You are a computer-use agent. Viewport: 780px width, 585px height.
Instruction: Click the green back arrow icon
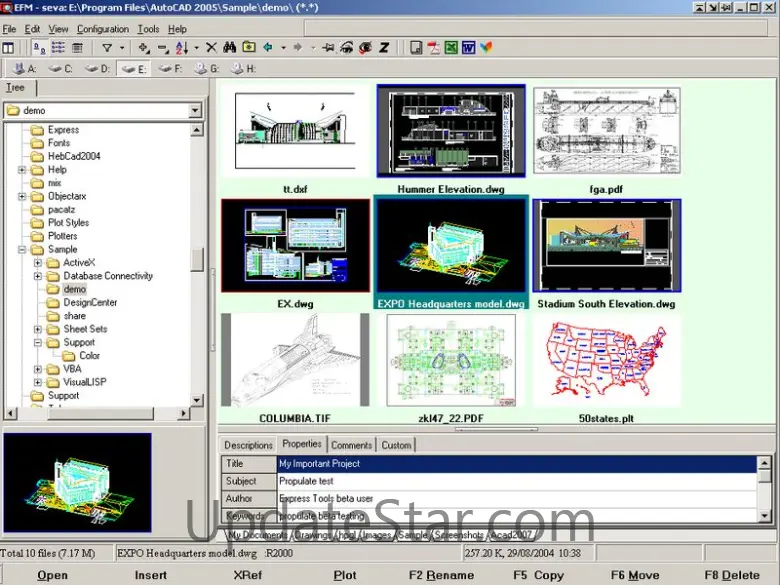click(x=266, y=48)
